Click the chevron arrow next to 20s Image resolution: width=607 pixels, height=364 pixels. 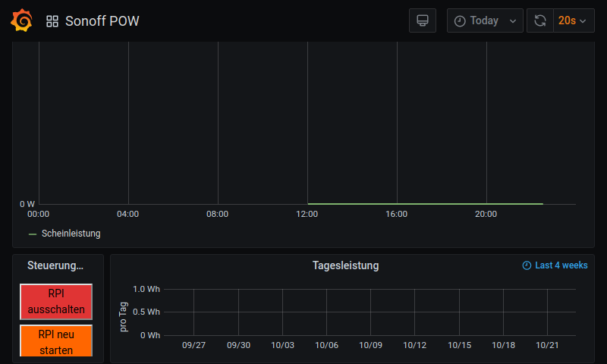coord(583,21)
